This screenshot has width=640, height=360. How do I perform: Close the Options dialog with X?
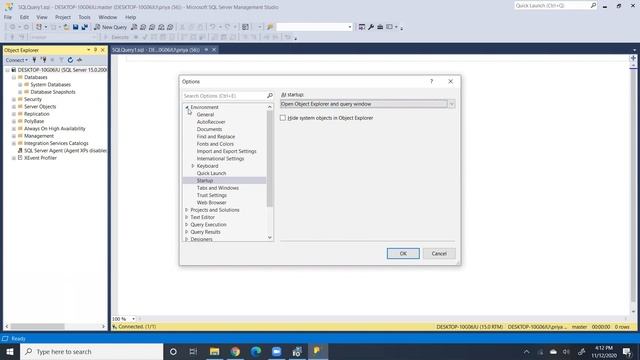pyautogui.click(x=451, y=81)
